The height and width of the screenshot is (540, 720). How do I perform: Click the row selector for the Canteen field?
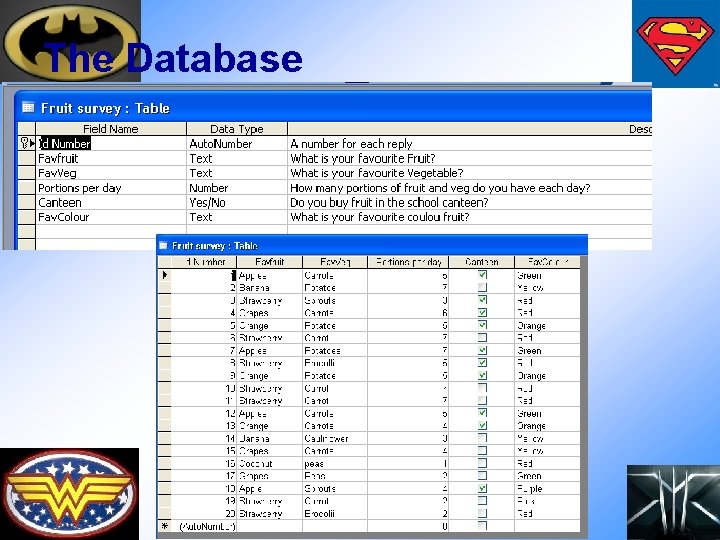[x=27, y=202]
